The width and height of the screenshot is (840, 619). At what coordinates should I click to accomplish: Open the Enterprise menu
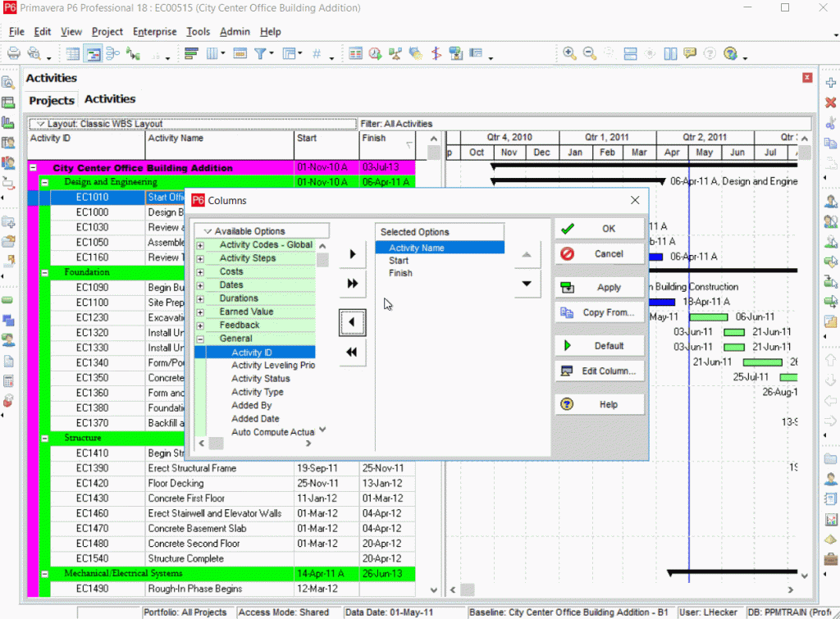[155, 32]
